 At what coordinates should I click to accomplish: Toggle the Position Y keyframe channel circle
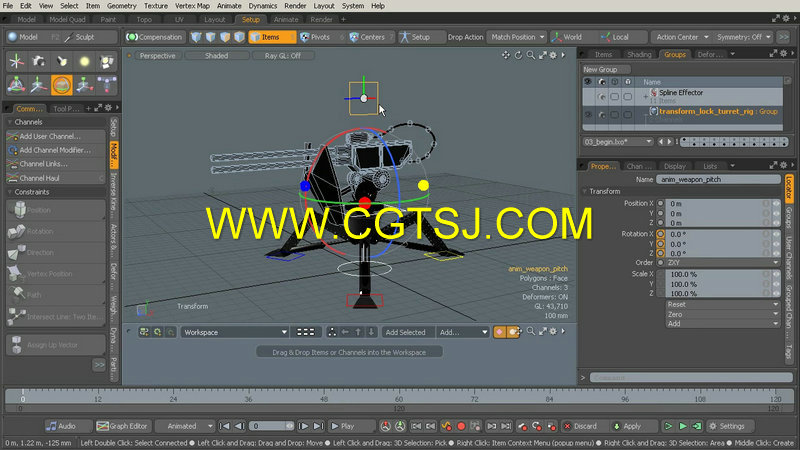pos(661,213)
